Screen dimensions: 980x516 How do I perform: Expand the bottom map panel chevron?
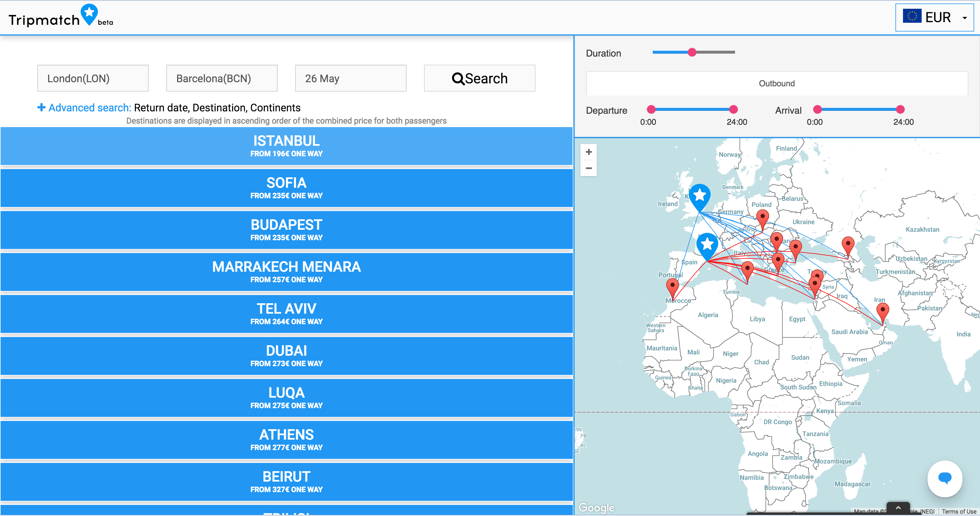[898, 508]
